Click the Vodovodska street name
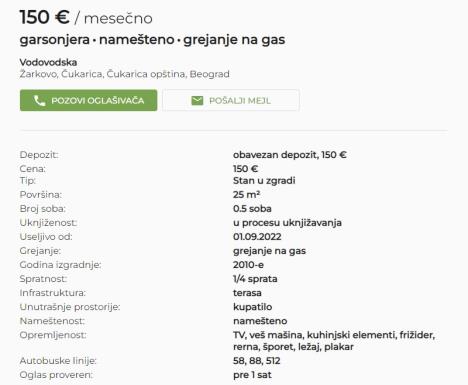The height and width of the screenshot is (385, 468). tap(48, 62)
